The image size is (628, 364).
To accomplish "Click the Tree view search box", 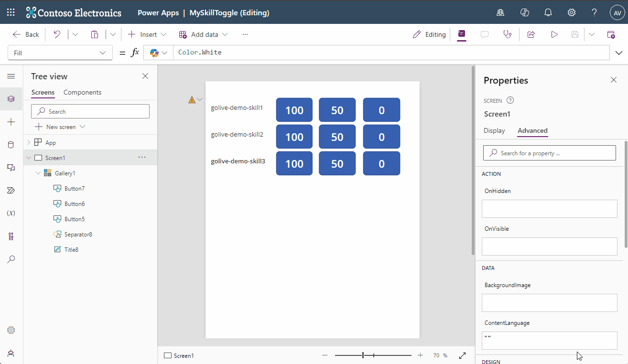I will (90, 111).
